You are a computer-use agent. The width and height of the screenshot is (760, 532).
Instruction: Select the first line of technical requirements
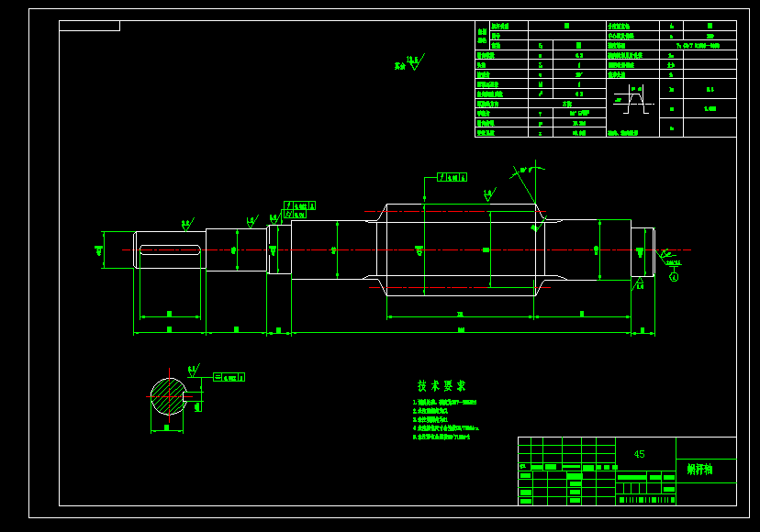pyautogui.click(x=444, y=402)
